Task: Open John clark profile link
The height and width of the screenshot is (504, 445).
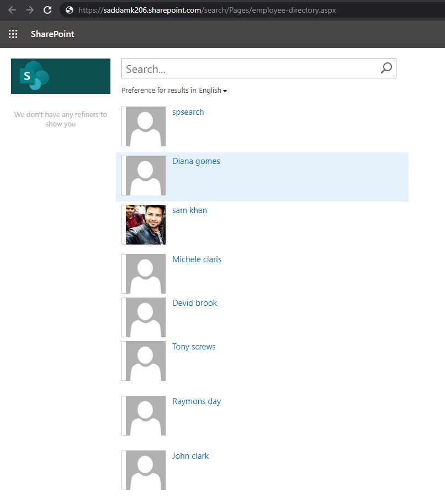Action: [x=190, y=456]
